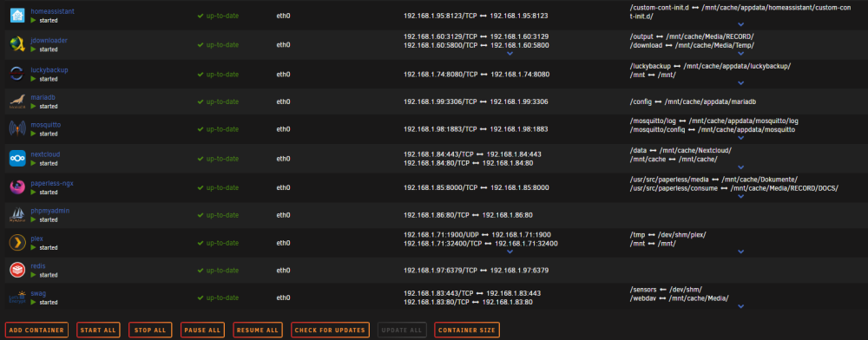Open the nextcloud container name link
The image size is (868, 340).
45,154
